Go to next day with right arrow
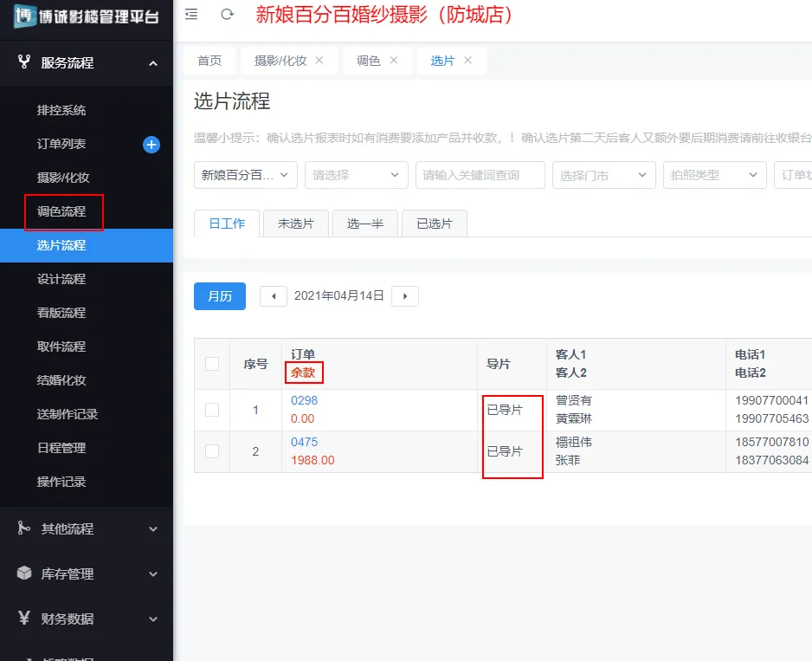The width and height of the screenshot is (812, 661). pos(405,296)
